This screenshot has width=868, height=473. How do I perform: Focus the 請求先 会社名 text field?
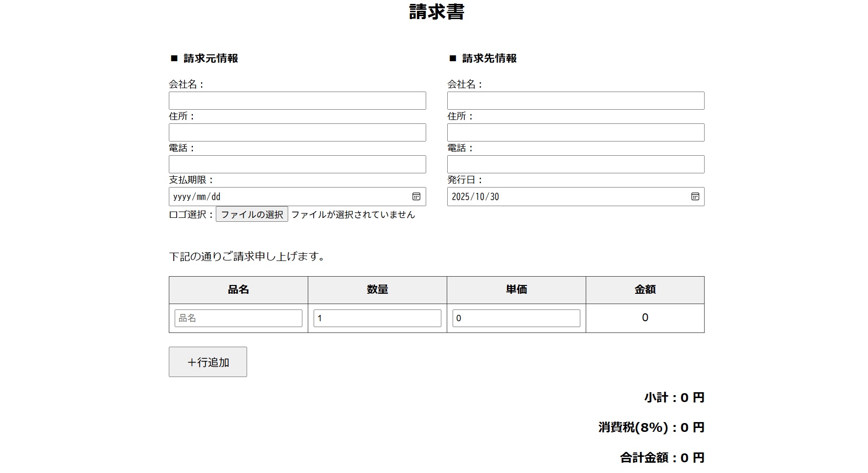point(575,100)
